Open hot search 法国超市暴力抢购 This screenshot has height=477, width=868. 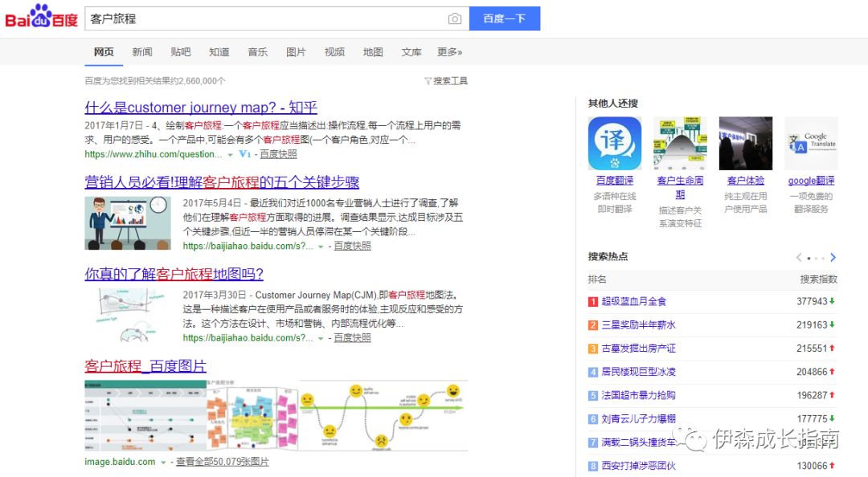(638, 396)
